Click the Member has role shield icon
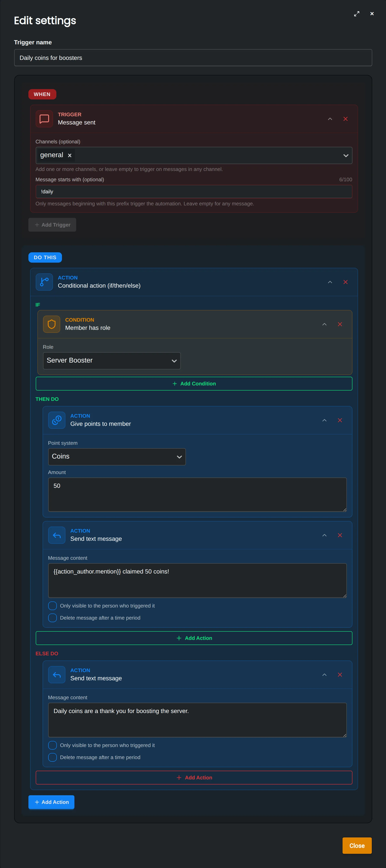Viewport: 386px width, 868px height. (52, 324)
